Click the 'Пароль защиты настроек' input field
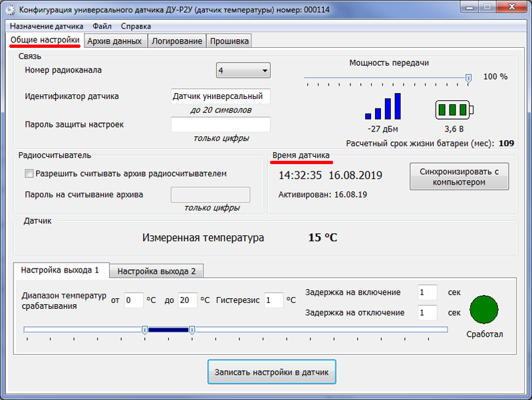532x400 pixels. coord(221,124)
